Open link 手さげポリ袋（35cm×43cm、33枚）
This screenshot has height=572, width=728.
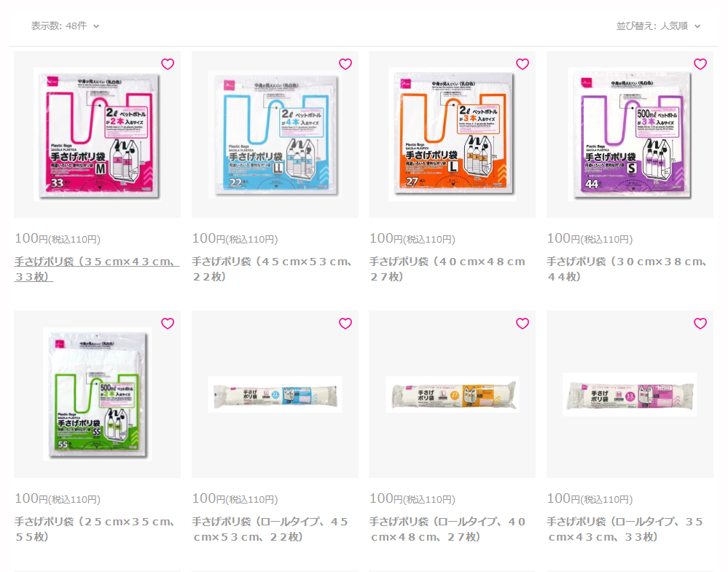97,269
